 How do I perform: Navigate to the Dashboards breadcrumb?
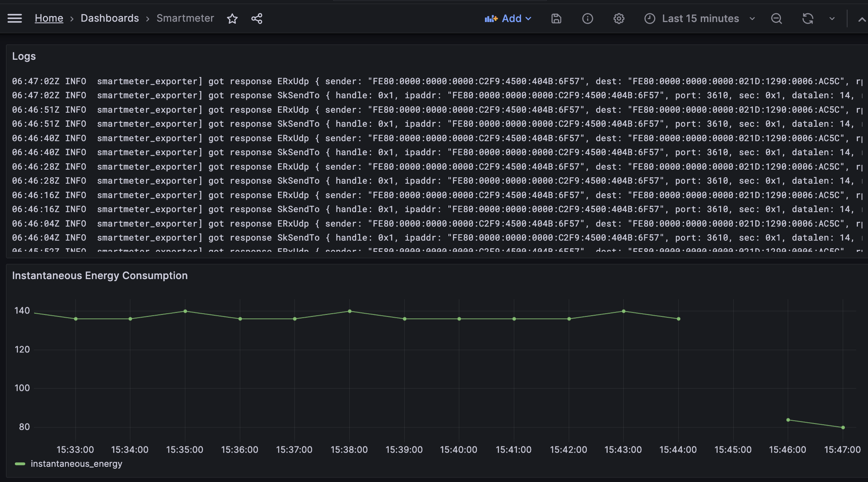pos(110,18)
